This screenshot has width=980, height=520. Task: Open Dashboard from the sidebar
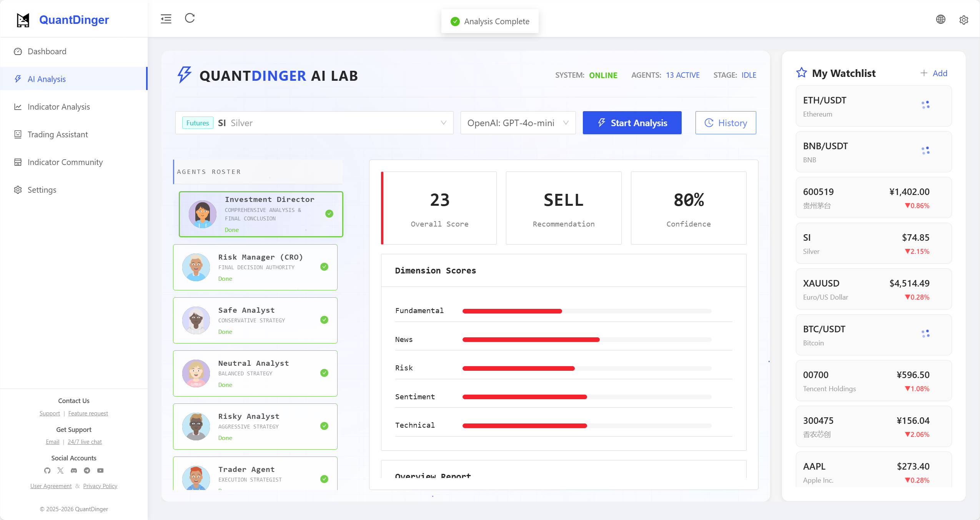click(47, 51)
